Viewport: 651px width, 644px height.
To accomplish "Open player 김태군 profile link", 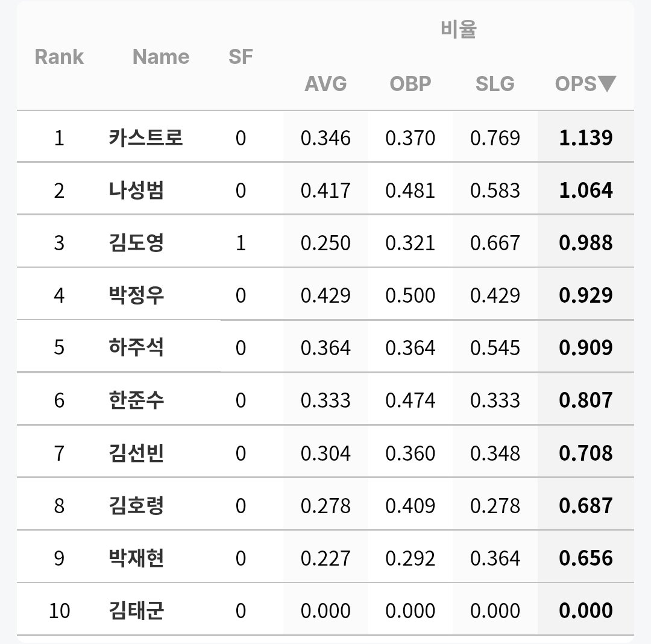I will click(136, 610).
